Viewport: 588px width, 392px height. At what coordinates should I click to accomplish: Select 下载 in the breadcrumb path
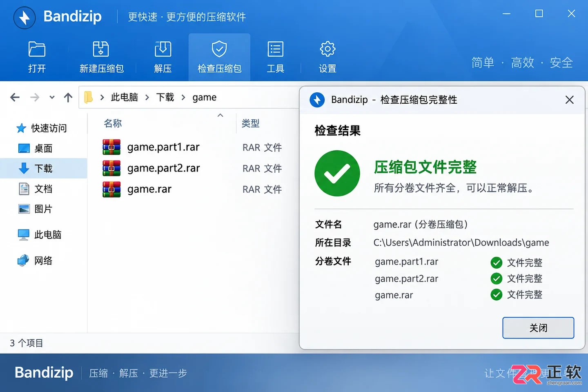tap(165, 97)
